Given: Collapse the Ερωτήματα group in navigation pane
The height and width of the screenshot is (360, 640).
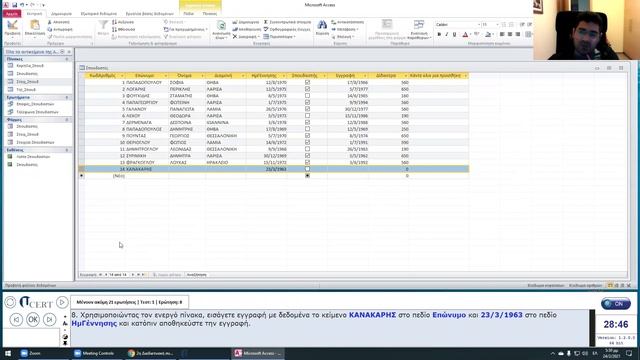Looking at the screenshot, I should pos(67,98).
